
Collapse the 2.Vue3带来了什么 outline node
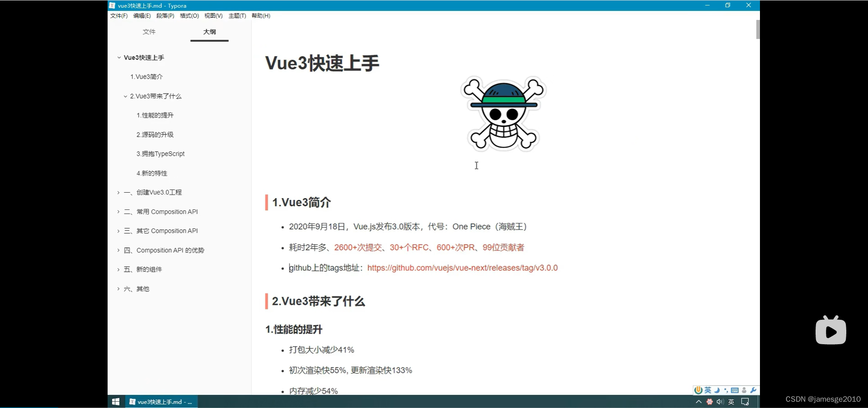point(125,96)
